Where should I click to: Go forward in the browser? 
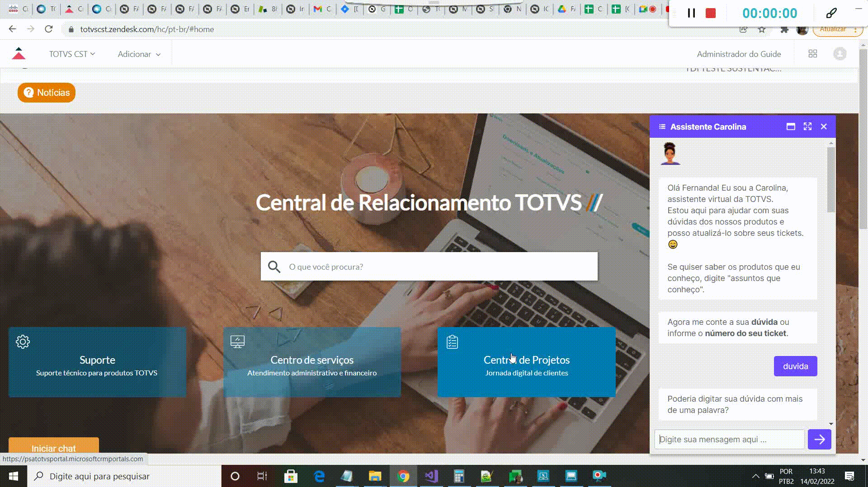point(30,29)
